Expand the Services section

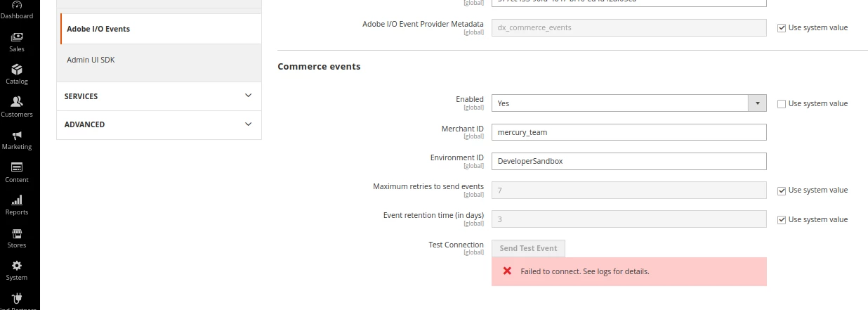[159, 96]
